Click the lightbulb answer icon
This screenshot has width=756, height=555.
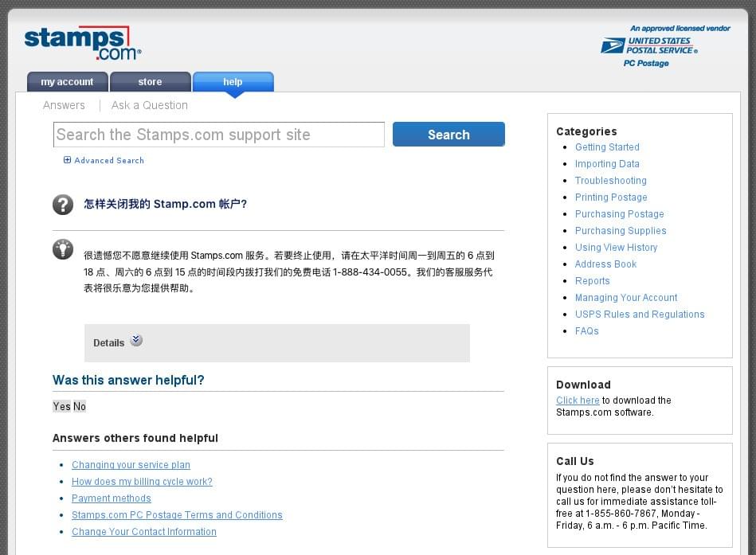tap(63, 249)
